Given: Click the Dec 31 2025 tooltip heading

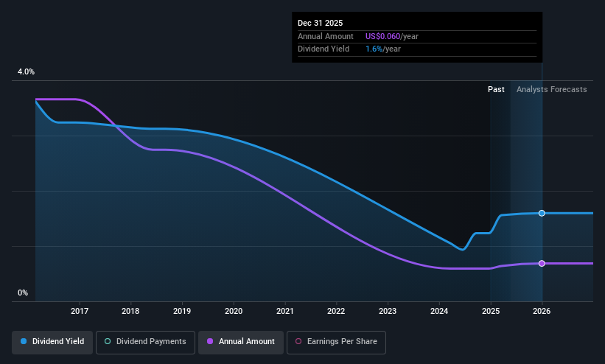Looking at the screenshot, I should 320,23.
